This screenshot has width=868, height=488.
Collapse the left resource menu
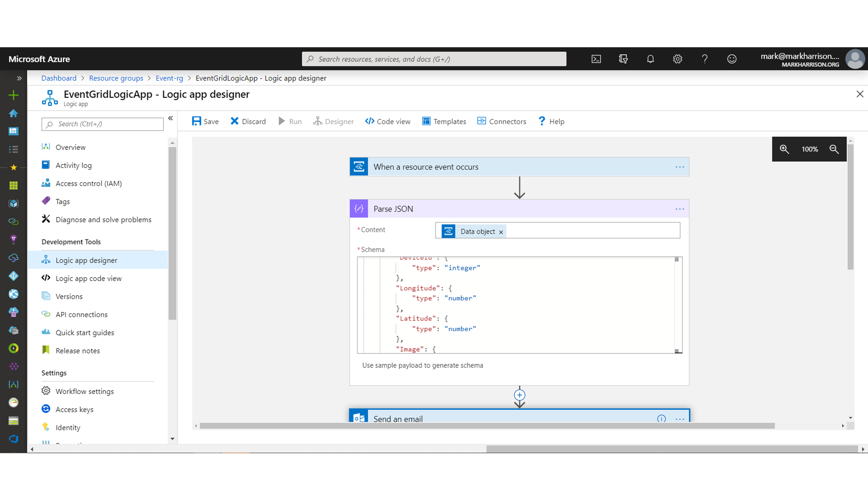[171, 118]
